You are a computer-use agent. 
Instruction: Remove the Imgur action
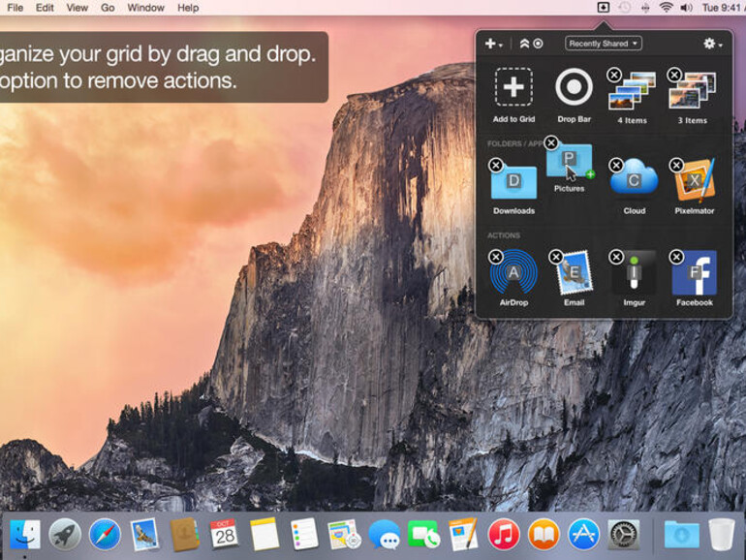[x=616, y=257]
